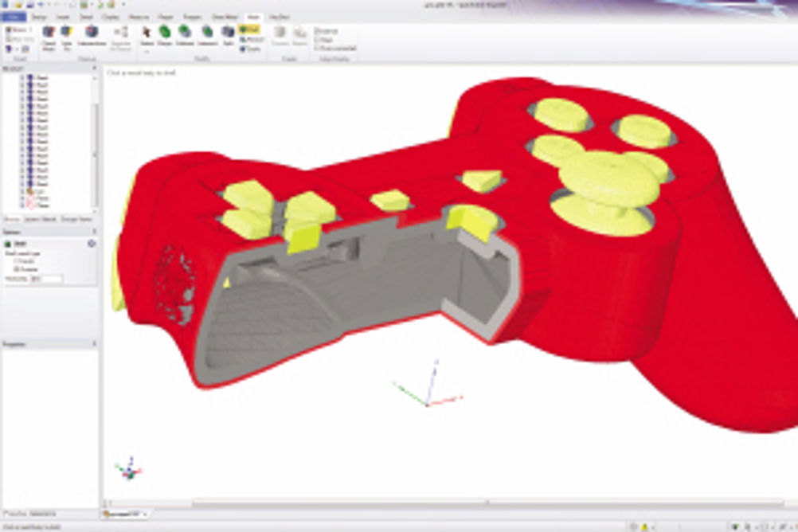Select the document tab below the viewport
Viewport: 798px width, 532px height.
click(x=125, y=514)
